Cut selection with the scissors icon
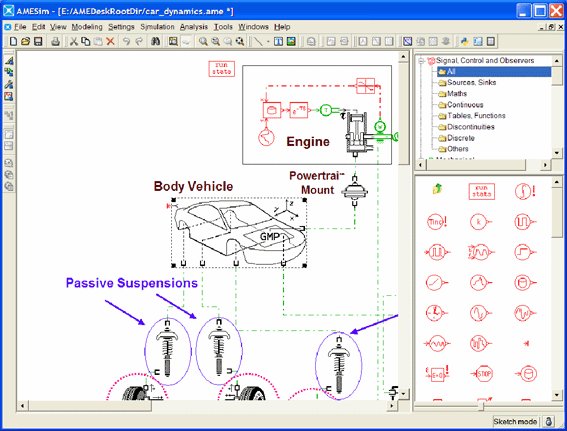The width and height of the screenshot is (567, 431). pyautogui.click(x=73, y=42)
